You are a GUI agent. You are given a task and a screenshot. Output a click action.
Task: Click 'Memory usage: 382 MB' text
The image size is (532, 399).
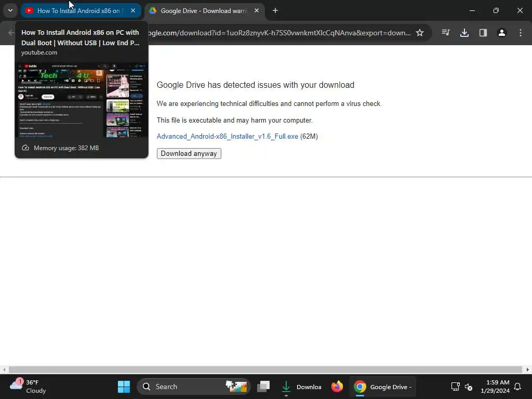pos(66,148)
